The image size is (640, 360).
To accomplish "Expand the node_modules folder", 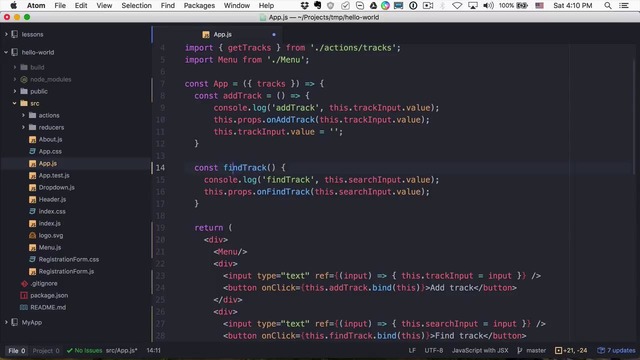I will pyautogui.click(x=15, y=79).
